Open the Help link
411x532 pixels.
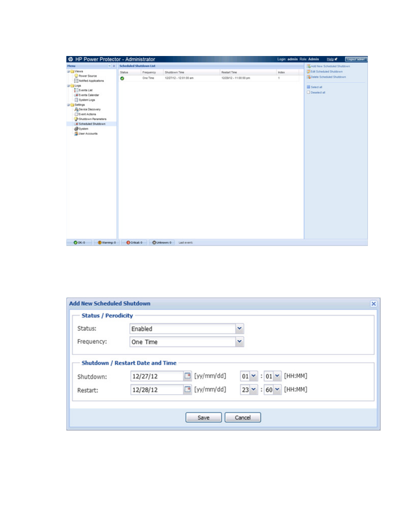click(330, 59)
